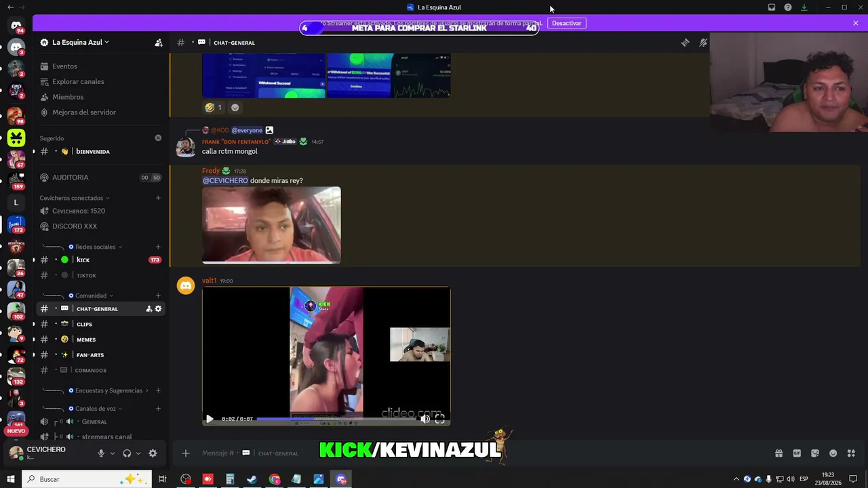
Task: Dismiss the purple Streamer mode banner
Action: coord(856,23)
